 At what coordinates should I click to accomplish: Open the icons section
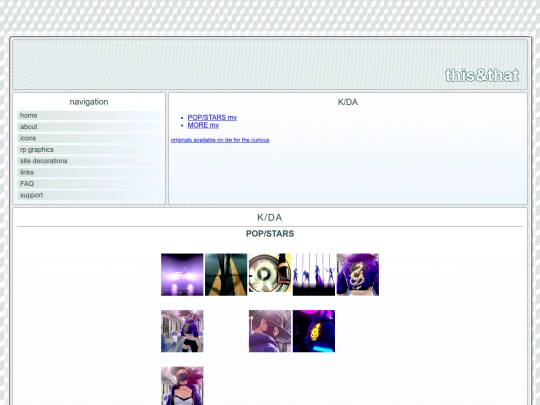[89, 138]
